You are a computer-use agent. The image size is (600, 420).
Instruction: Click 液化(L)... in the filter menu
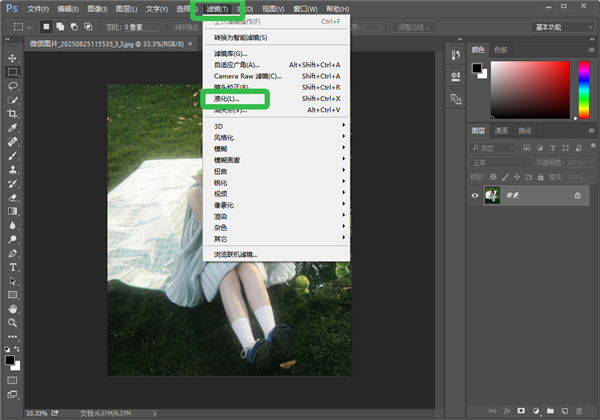coord(228,100)
